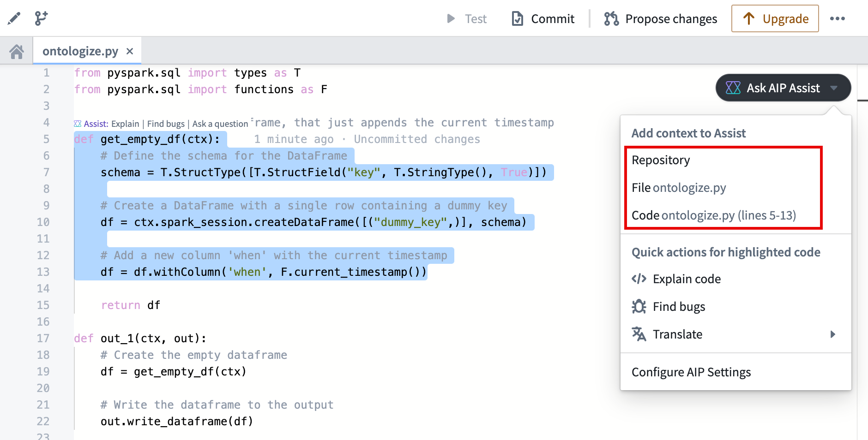868x440 pixels.
Task: Click the Translate language icon
Action: tap(639, 334)
